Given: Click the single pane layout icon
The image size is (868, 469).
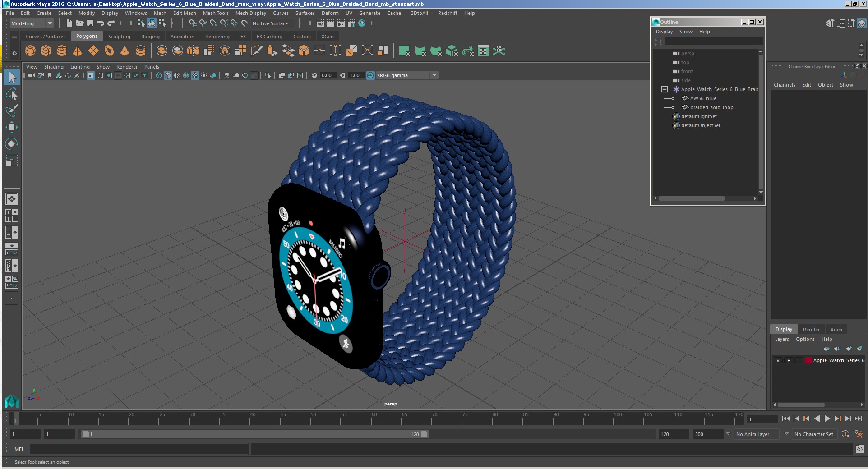Looking at the screenshot, I should [x=12, y=199].
